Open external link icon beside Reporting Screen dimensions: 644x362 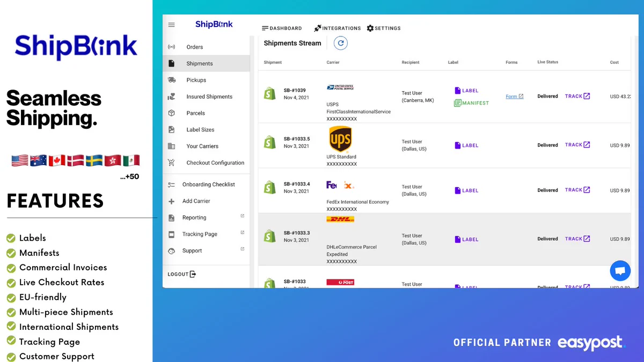242,216
